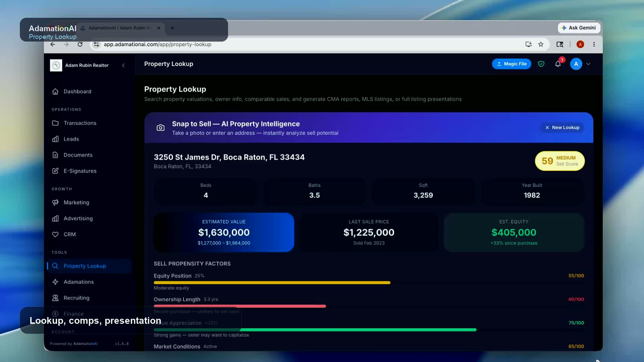Click the Adam Rubin Realtor logo
The image size is (644, 362).
tap(56, 65)
